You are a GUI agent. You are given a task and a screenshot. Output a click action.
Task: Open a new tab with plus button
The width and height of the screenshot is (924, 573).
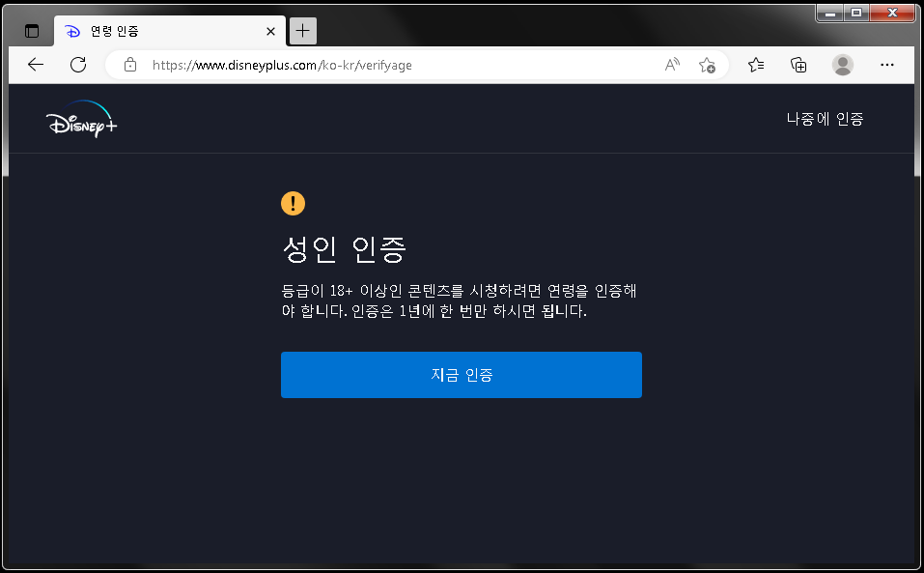(303, 31)
